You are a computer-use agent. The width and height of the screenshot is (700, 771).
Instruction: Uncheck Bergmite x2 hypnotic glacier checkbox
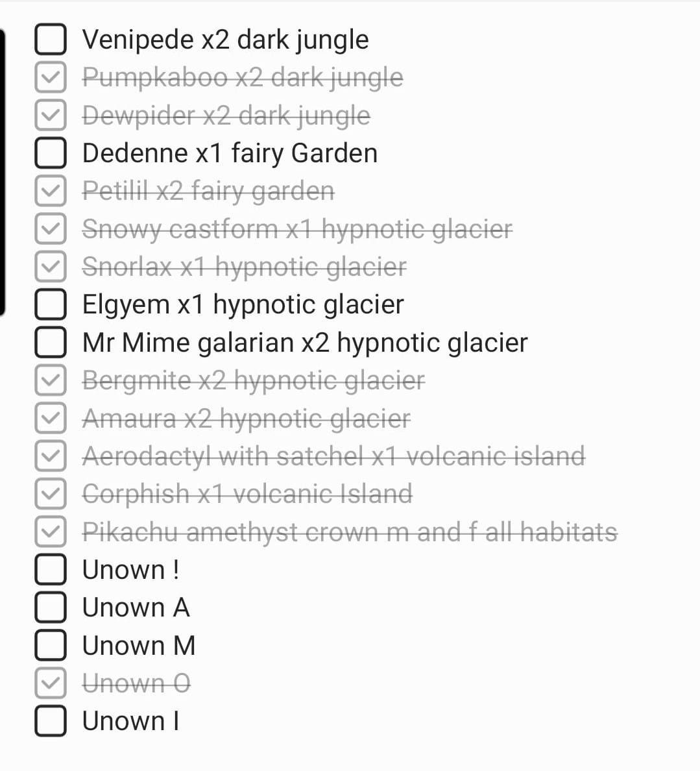50,380
